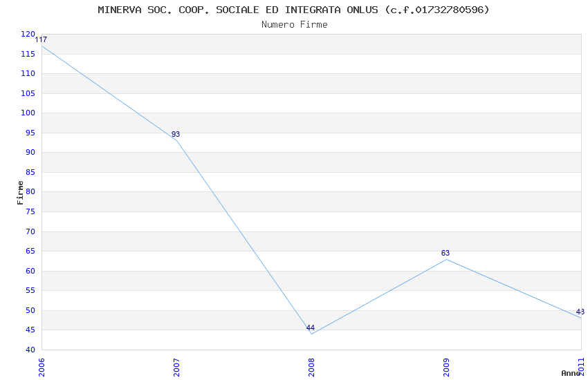Click the y-axis tick '120'
This screenshot has height=380, width=588.
point(28,34)
